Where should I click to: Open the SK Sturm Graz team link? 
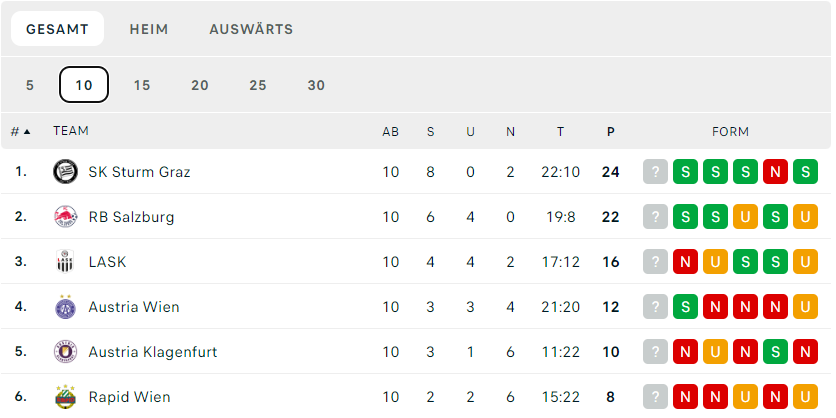point(139,172)
